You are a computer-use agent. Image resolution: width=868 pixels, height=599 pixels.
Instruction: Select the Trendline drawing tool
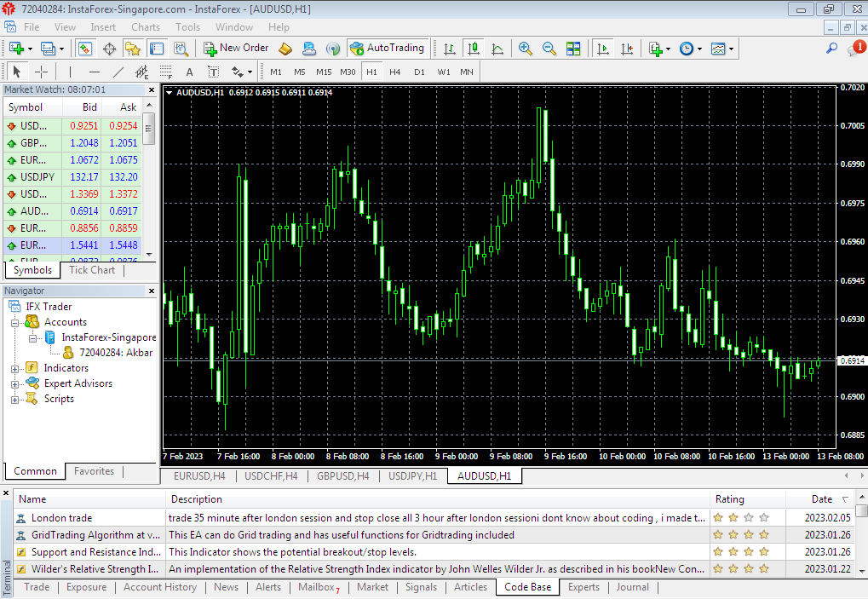click(118, 72)
